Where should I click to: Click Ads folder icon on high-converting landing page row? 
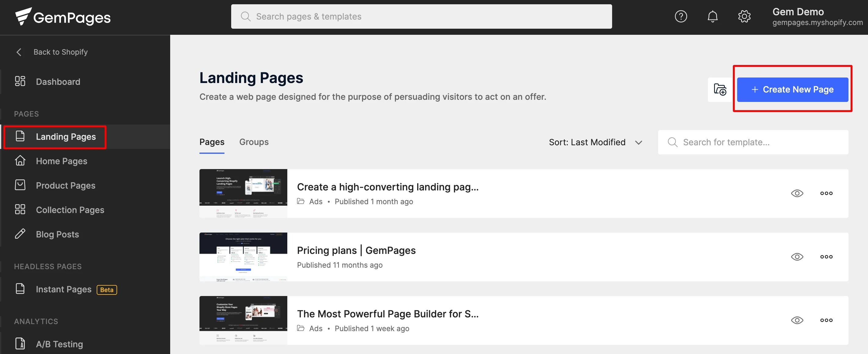300,201
